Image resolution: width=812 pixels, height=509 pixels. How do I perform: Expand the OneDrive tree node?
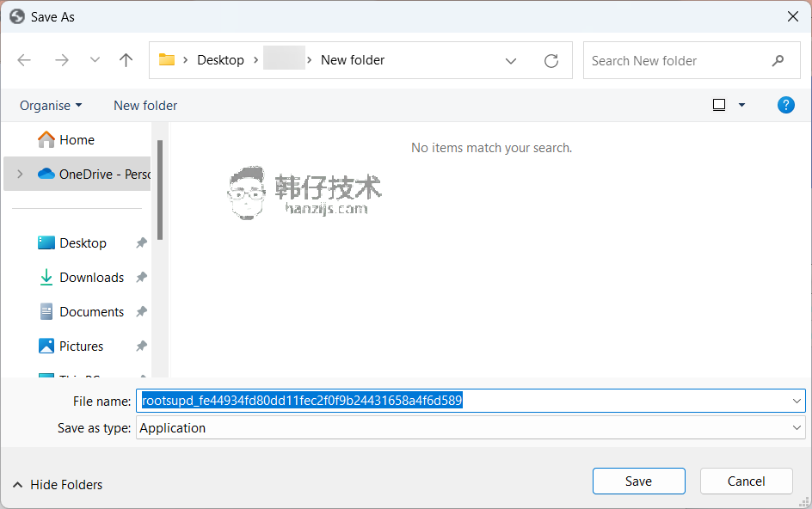(x=20, y=174)
